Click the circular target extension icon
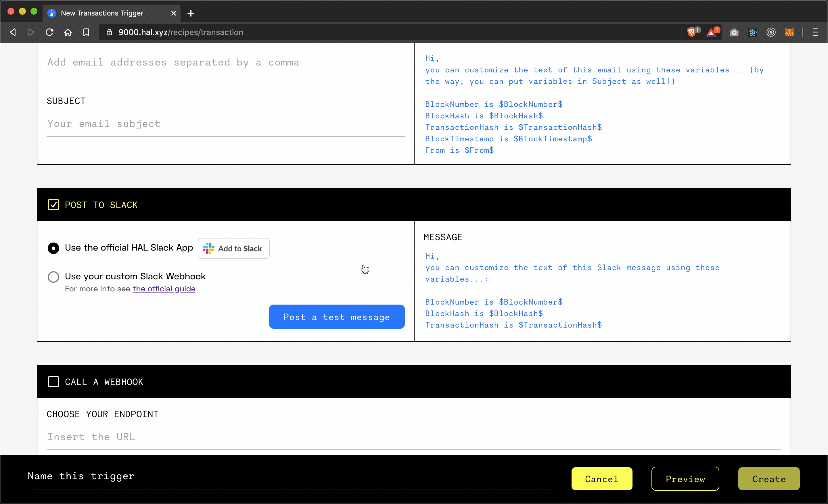 tap(771, 32)
